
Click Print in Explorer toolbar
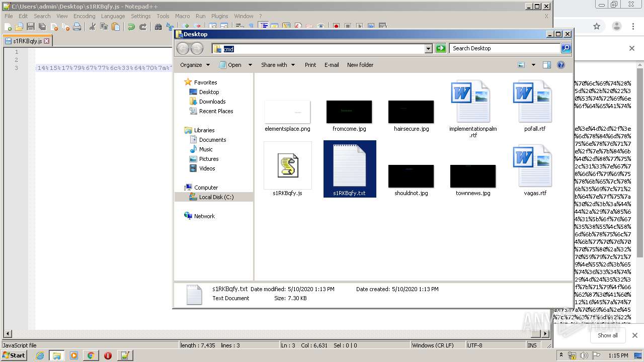(x=310, y=65)
